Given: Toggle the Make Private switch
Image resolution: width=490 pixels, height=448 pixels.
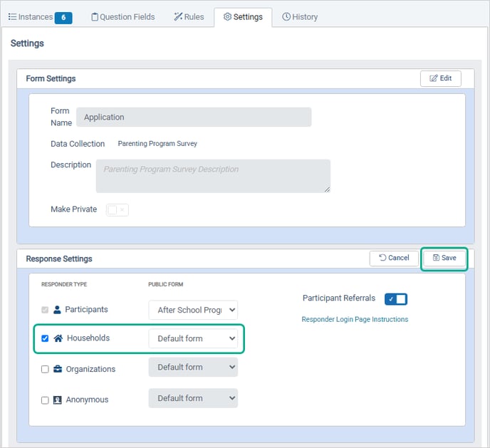Looking at the screenshot, I should pos(118,210).
